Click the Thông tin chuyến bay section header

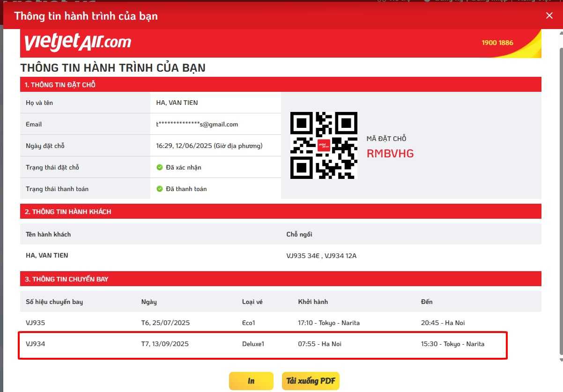point(281,279)
